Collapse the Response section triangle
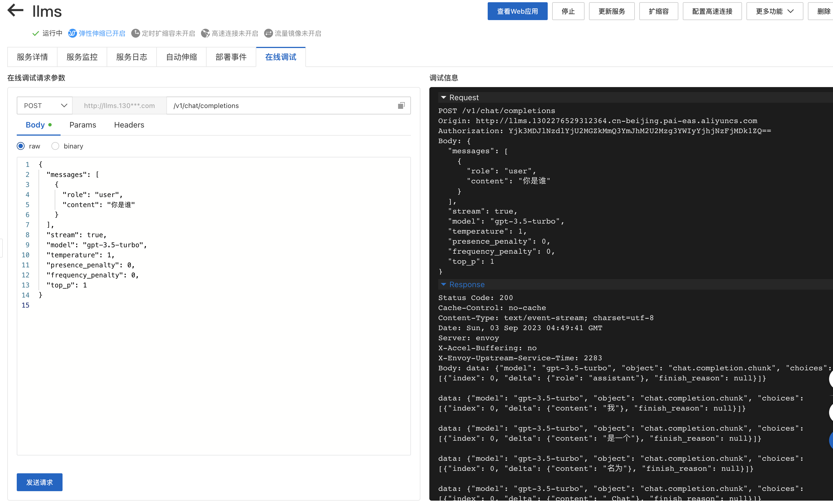833x504 pixels. pos(444,284)
